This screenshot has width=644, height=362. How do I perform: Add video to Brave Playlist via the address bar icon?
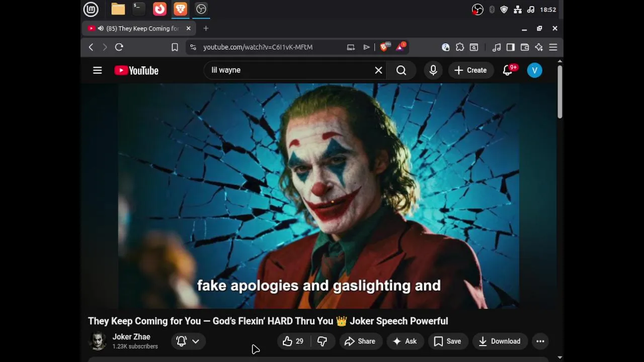pyautogui.click(x=366, y=47)
